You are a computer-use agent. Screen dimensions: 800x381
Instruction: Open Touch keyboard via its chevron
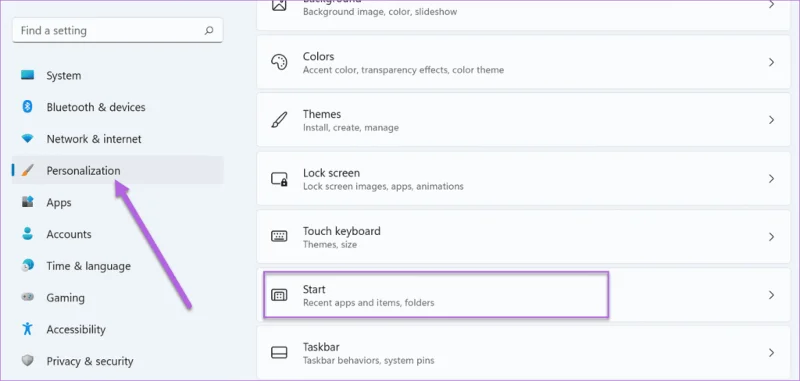(x=771, y=237)
